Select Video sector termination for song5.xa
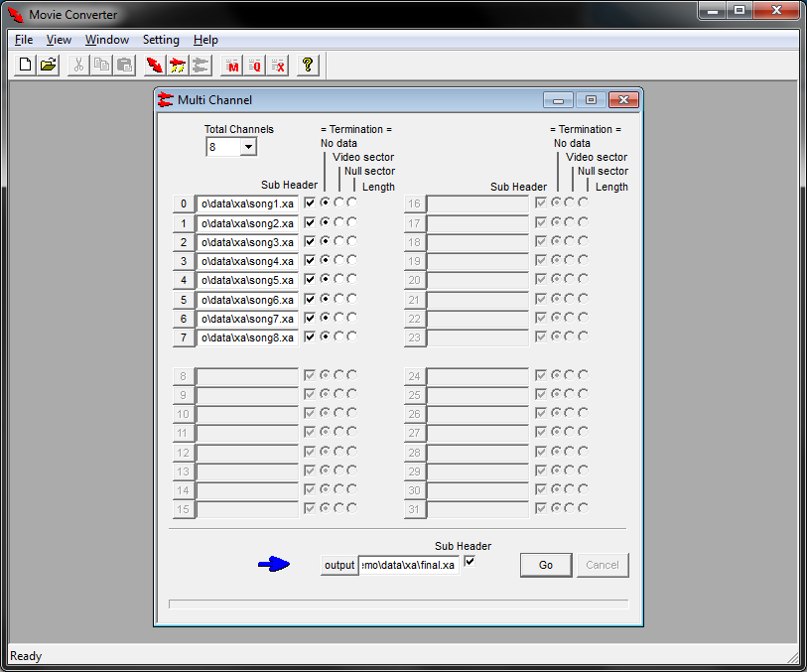 338,279
